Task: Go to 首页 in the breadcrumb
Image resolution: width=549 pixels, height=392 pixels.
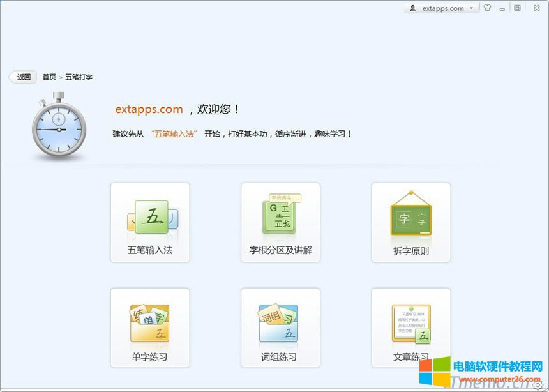Action: tap(49, 77)
